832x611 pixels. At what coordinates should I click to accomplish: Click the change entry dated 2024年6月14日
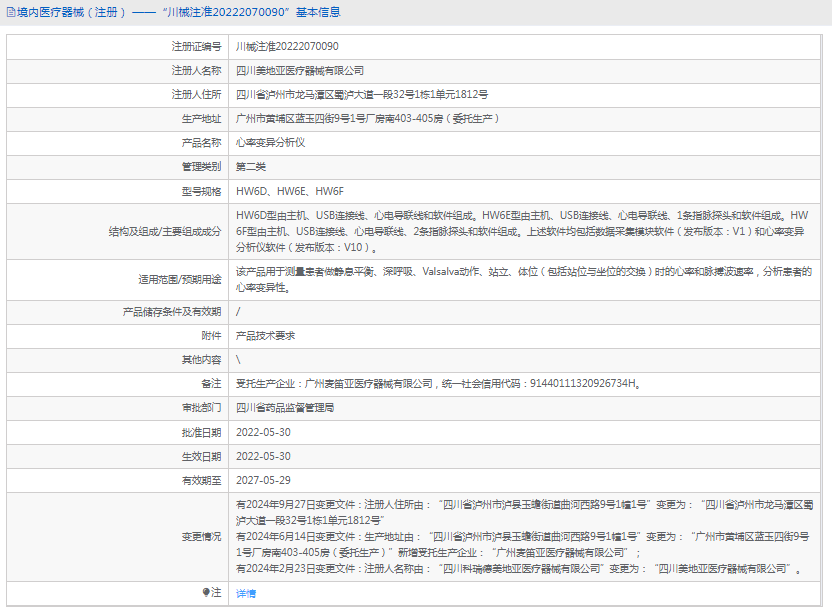click(x=523, y=545)
